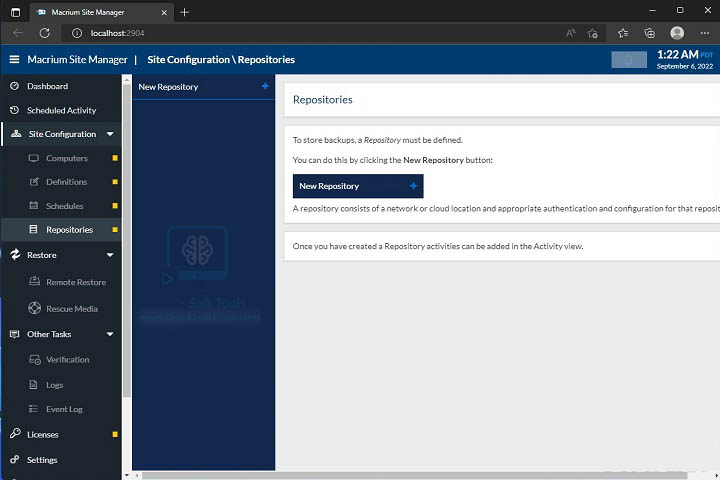This screenshot has width=720, height=480.
Task: Open the browser Favorites icon
Action: [x=623, y=33]
